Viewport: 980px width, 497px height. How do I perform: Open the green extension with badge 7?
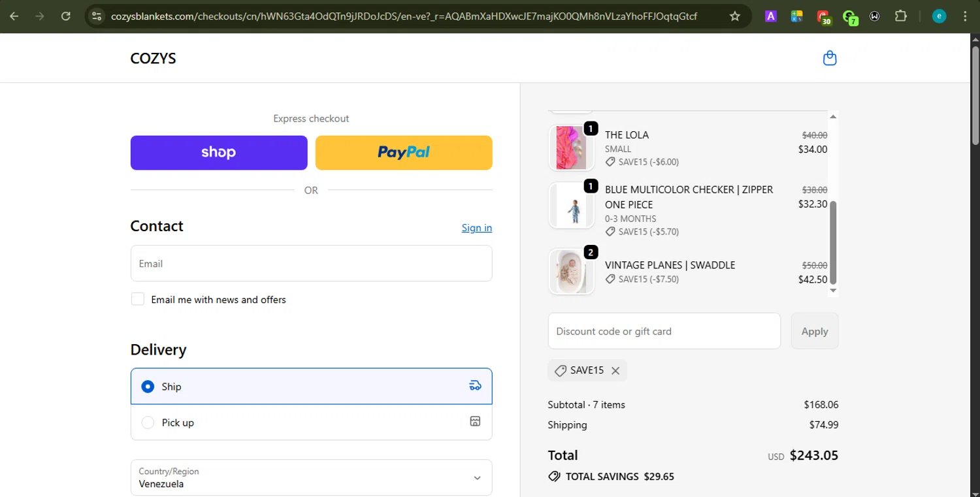click(849, 17)
